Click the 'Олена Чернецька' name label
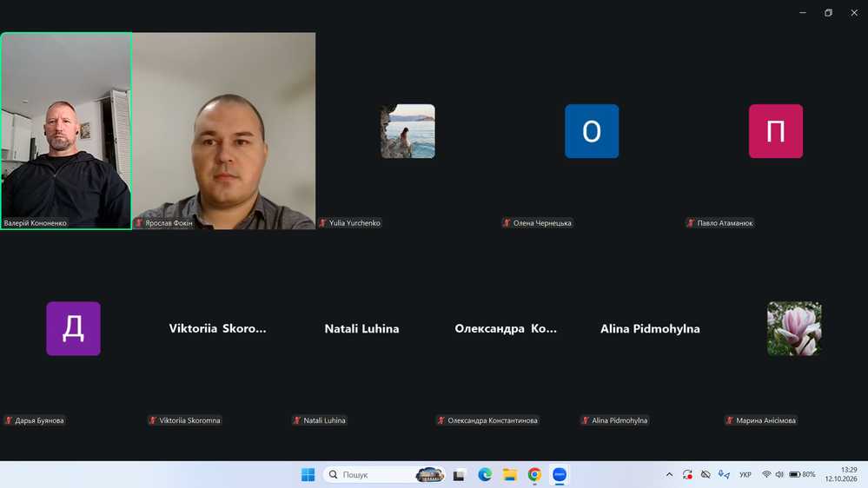 tap(542, 223)
